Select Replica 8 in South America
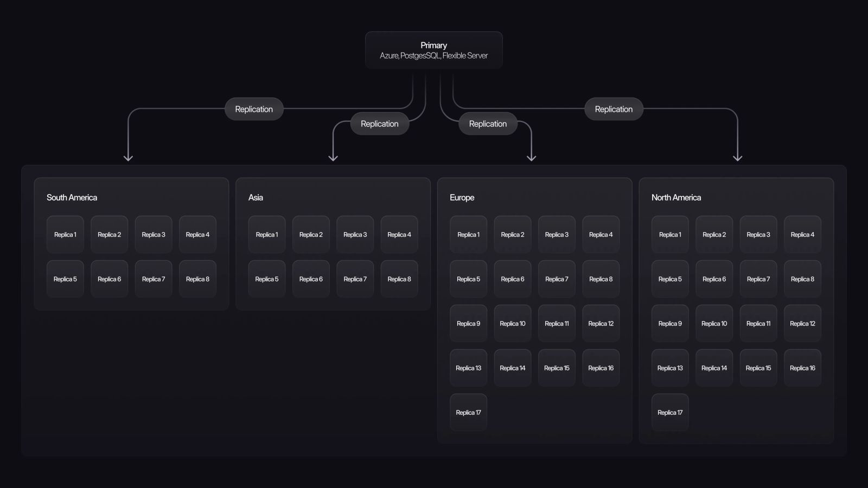 197,279
